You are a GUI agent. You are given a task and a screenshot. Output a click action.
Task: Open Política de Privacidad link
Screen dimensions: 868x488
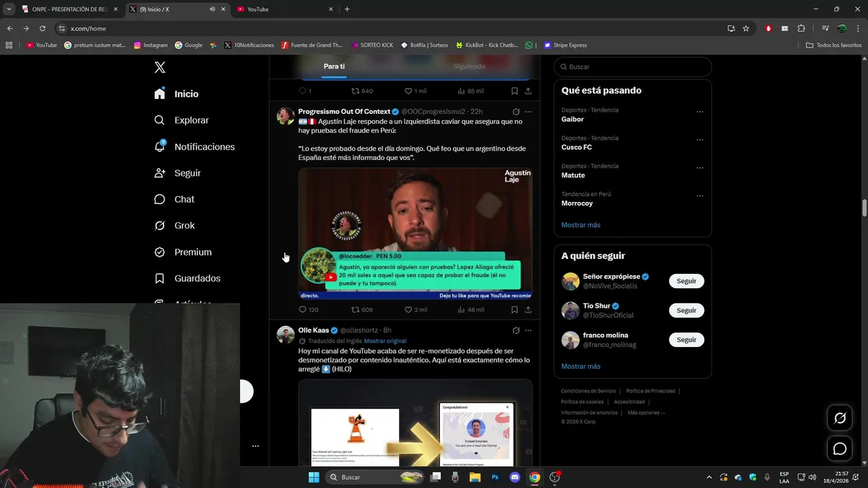pyautogui.click(x=650, y=391)
